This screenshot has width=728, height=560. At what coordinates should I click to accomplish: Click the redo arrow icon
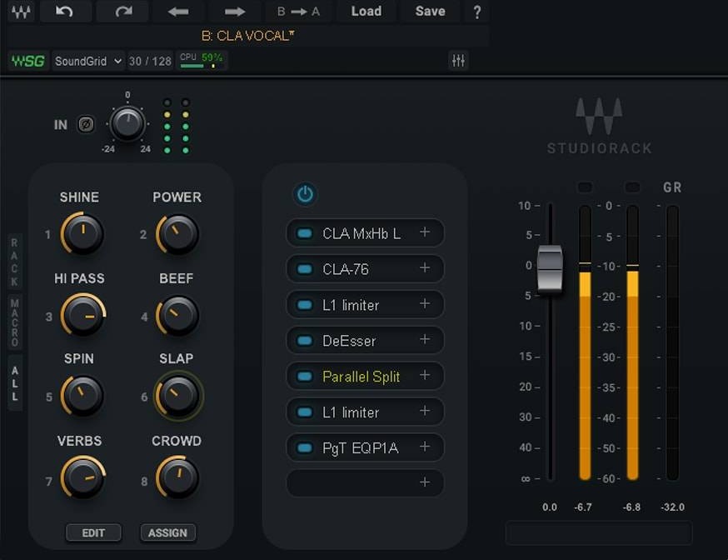tap(123, 11)
